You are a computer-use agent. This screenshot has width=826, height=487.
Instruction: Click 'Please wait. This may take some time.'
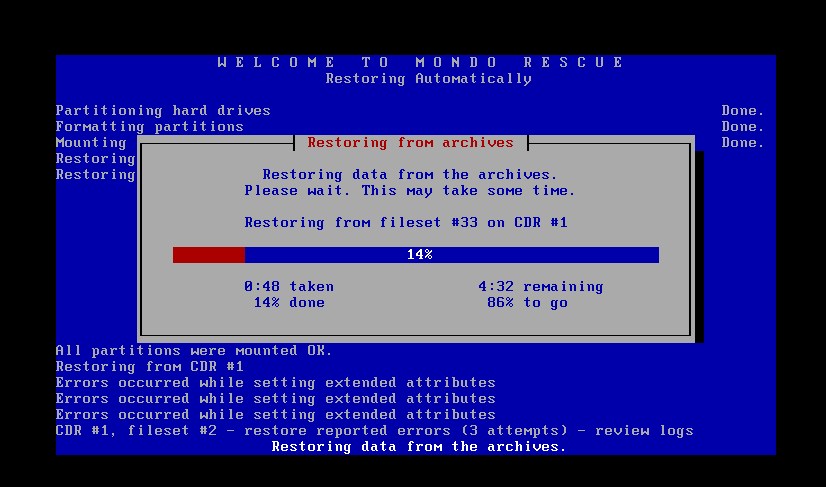point(410,190)
